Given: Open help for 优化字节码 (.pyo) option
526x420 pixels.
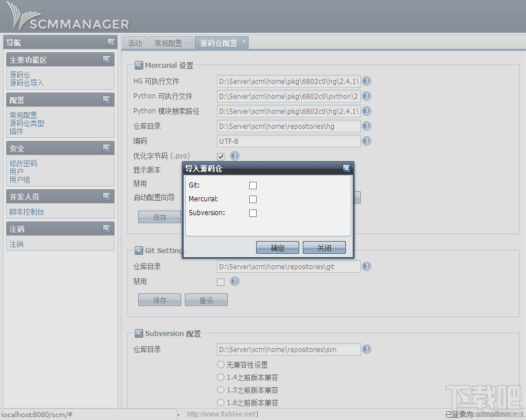Looking at the screenshot, I should click(x=235, y=156).
